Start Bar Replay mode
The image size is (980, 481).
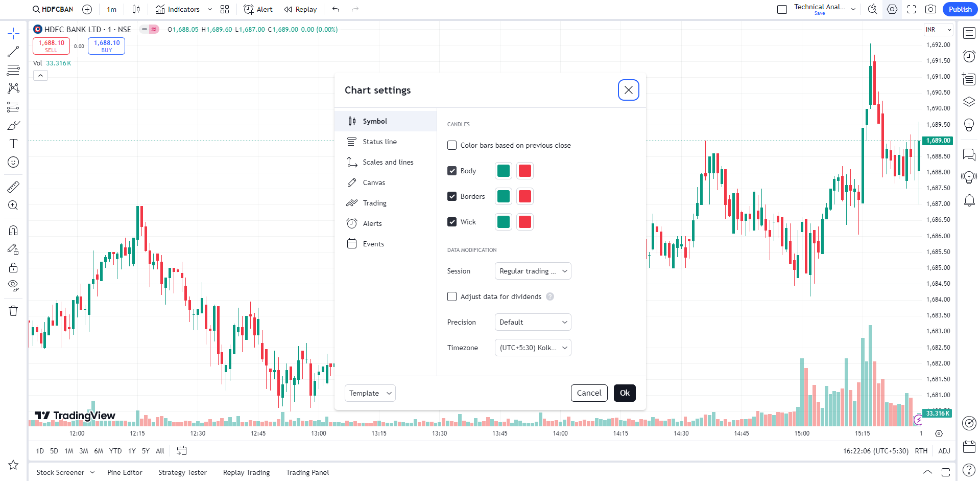tap(300, 9)
